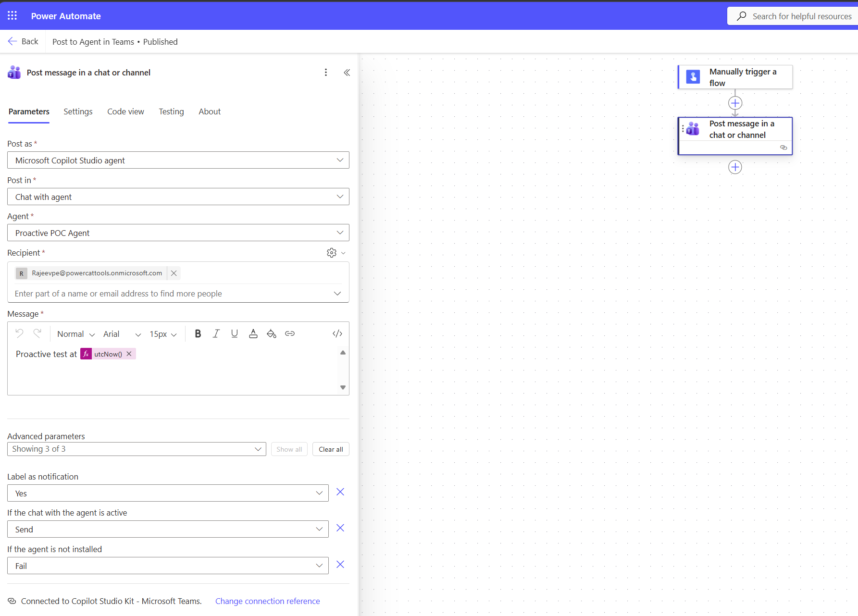Screen dimensions: 858x616
Task: Collapse the action configuration panel
Action: (347, 73)
